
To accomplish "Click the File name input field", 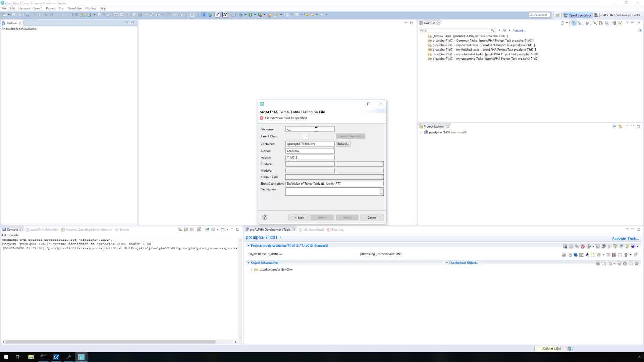I will coord(310,129).
